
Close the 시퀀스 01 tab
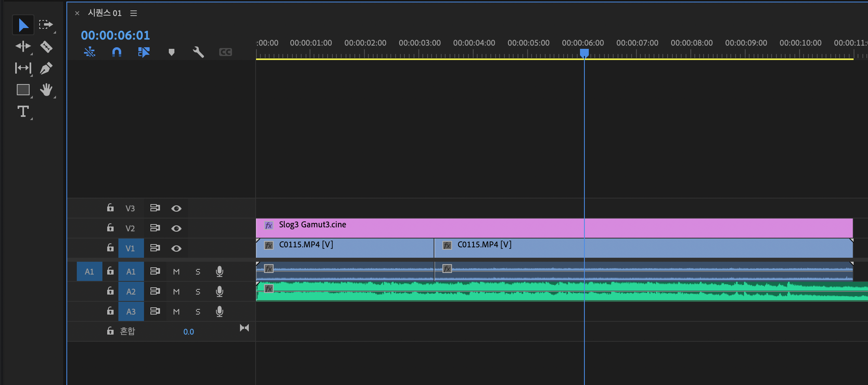[77, 13]
